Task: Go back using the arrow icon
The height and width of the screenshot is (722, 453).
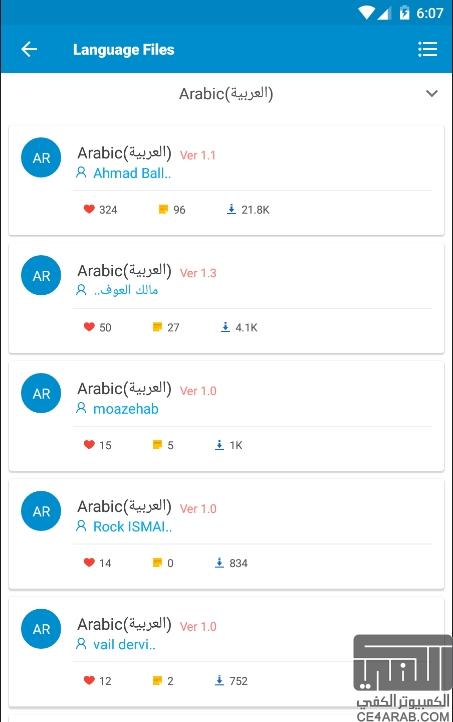Action: 29,49
